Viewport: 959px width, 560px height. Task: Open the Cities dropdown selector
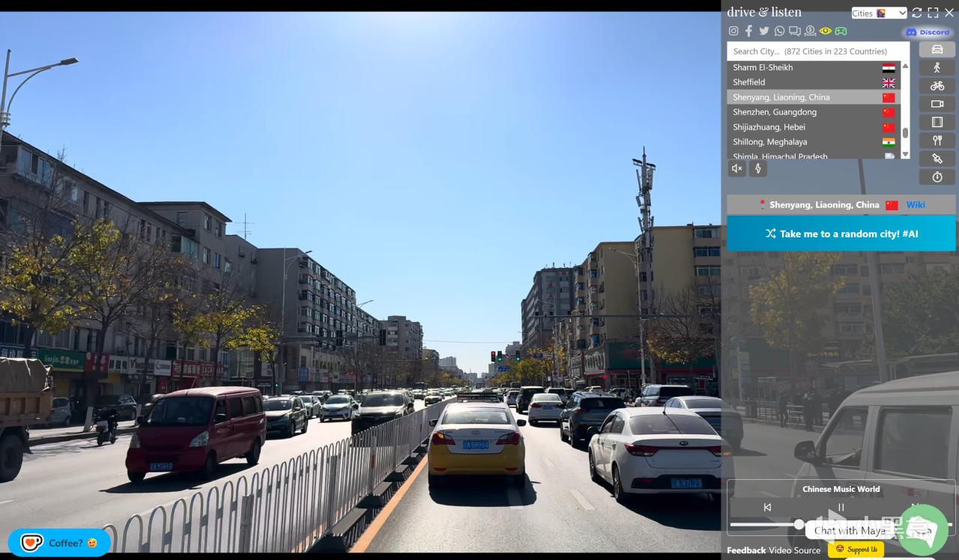879,13
